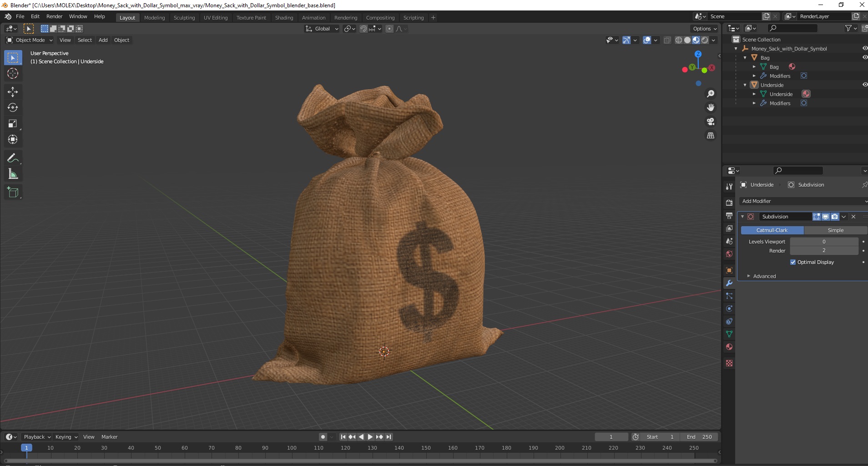This screenshot has width=868, height=466.
Task: Hide Money_Sack_with_Dollar_Symbol collection in outliner
Action: tap(865, 48)
